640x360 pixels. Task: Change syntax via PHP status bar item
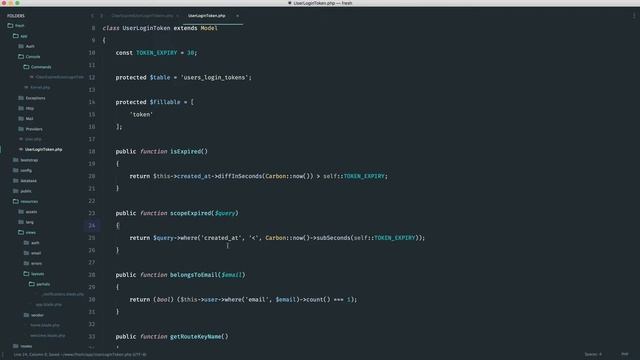click(x=624, y=354)
